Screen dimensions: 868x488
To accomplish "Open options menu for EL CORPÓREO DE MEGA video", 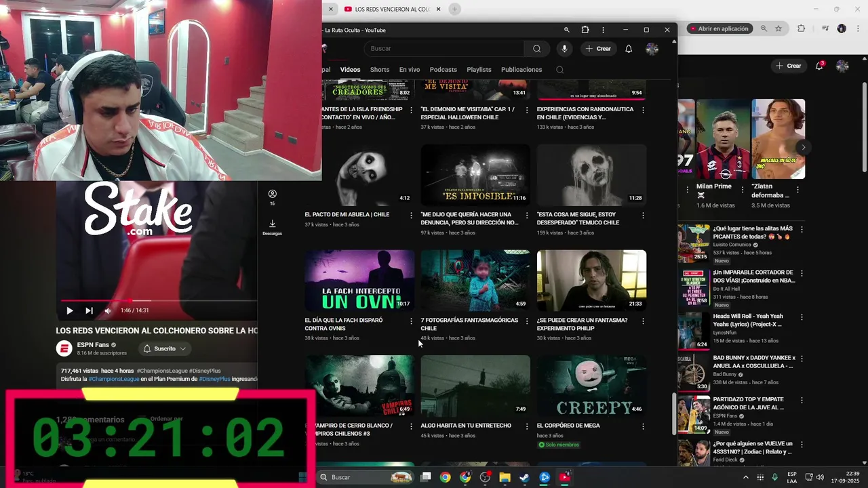I will (643, 426).
